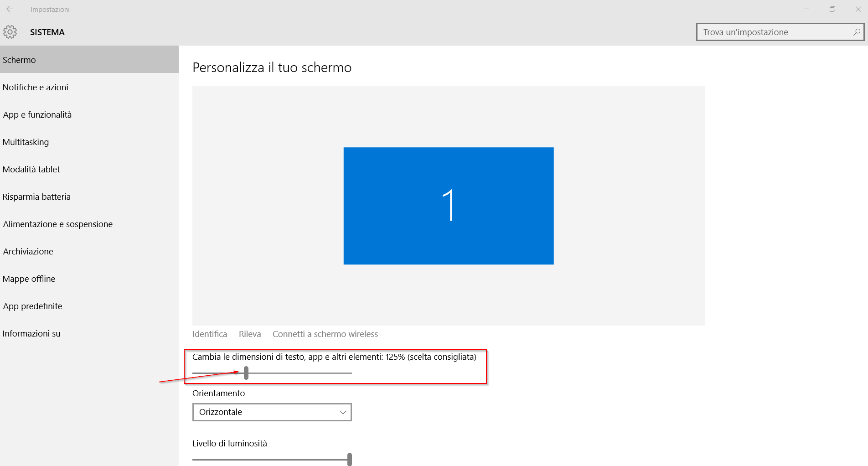Select display 1 monitor rectangle
Viewport: 868px width, 466px height.
coord(449,206)
